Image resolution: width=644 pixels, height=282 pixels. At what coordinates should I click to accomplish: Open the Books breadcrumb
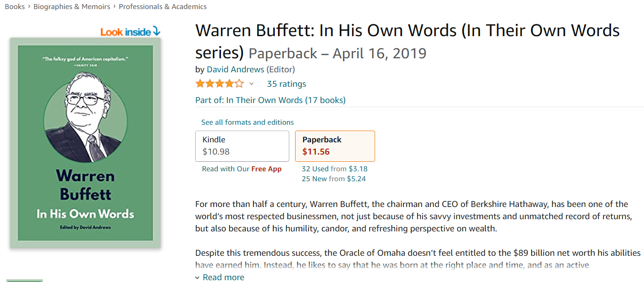click(14, 7)
